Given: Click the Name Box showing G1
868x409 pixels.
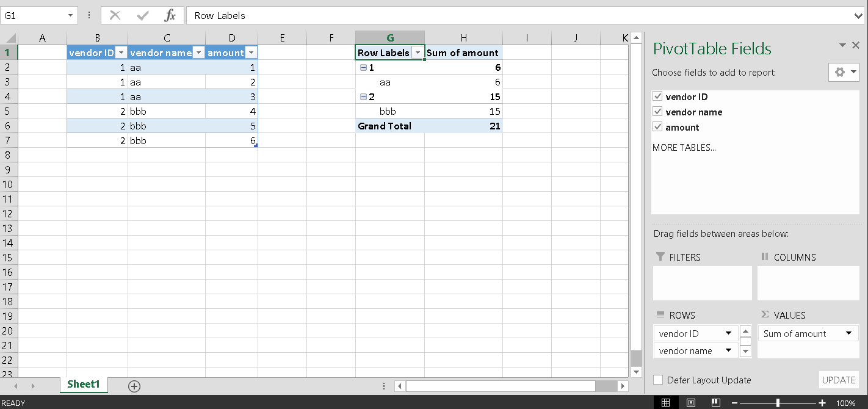Looking at the screenshot, I should (x=32, y=15).
